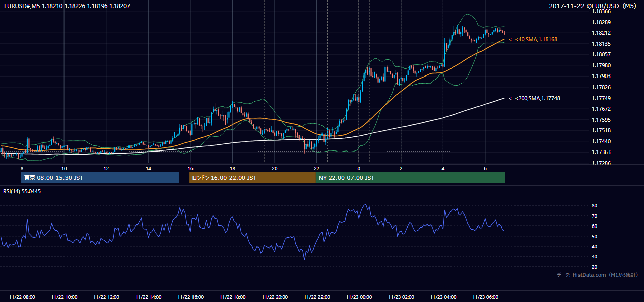Click price axis value 1.17826
Image resolution: width=644 pixels, height=302 pixels.
pyautogui.click(x=601, y=87)
